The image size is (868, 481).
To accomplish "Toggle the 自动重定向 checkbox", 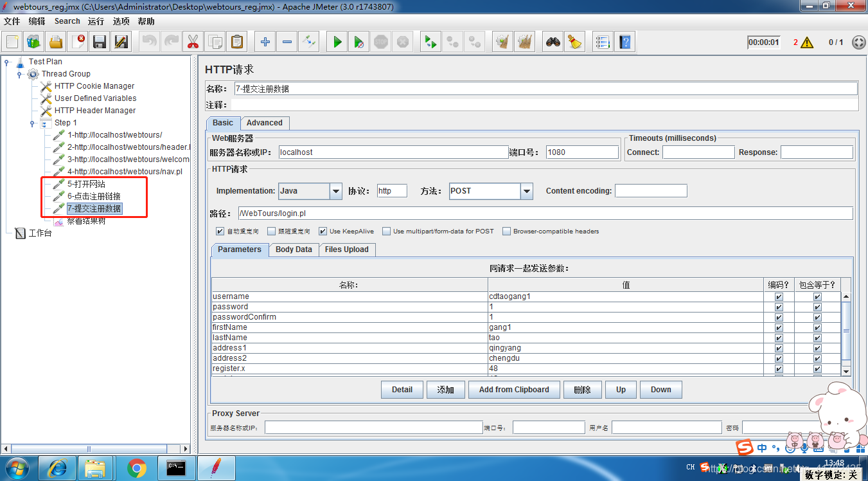I will (220, 231).
